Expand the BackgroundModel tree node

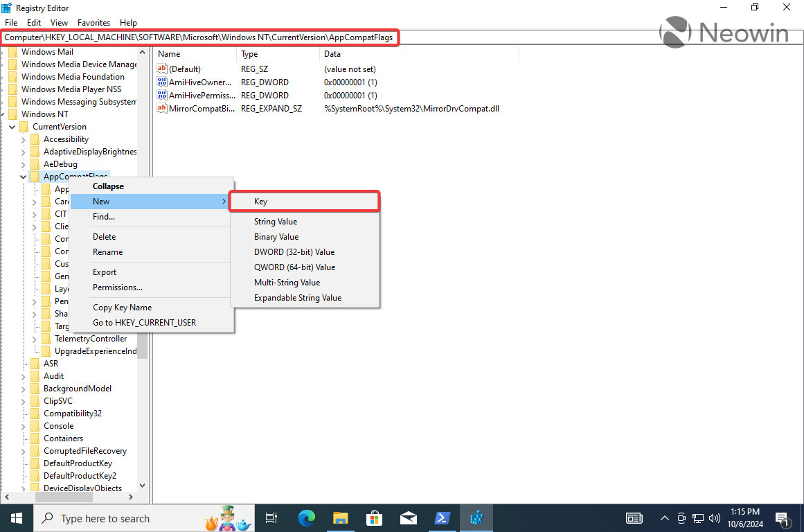23,389
